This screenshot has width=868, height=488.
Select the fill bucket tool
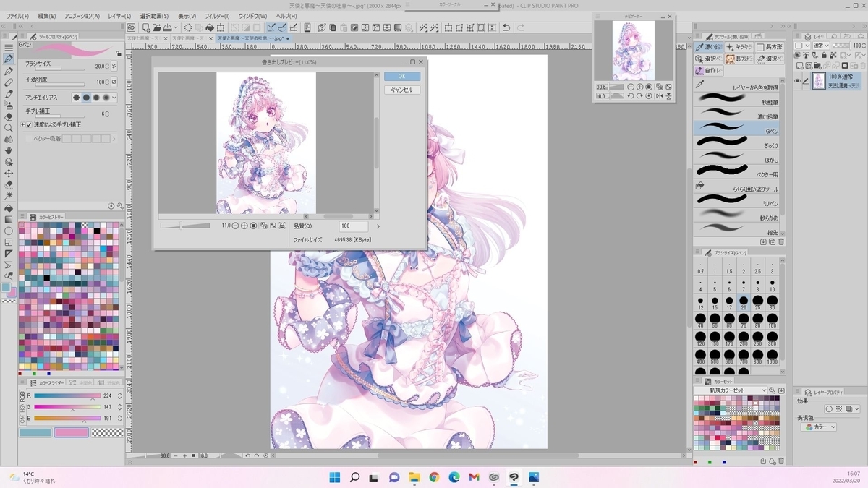[9, 207]
